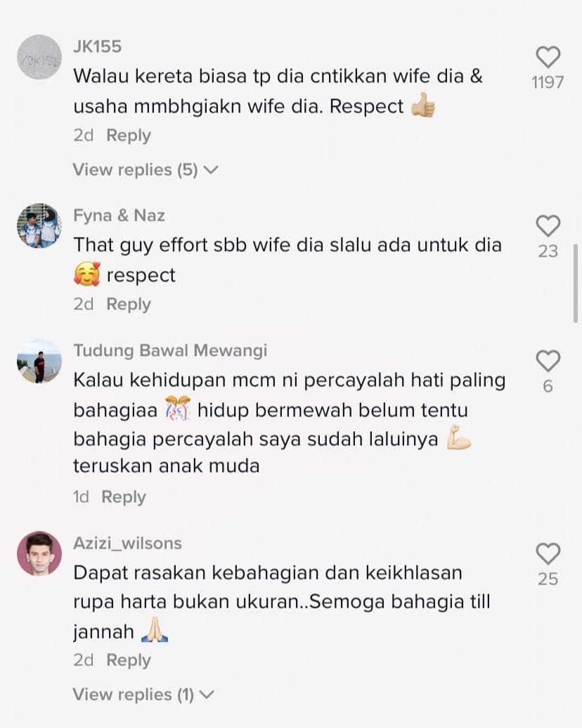Open Fyna & Naz profile picture

39,226
